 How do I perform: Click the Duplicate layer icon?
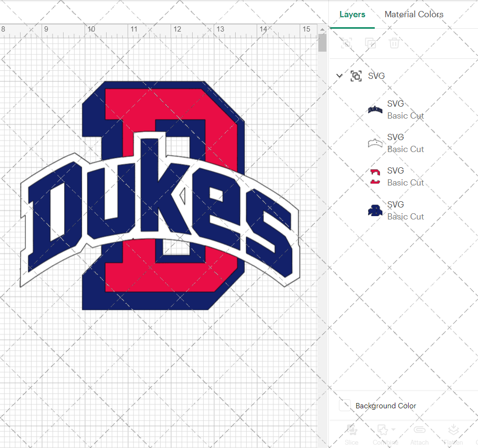(370, 43)
